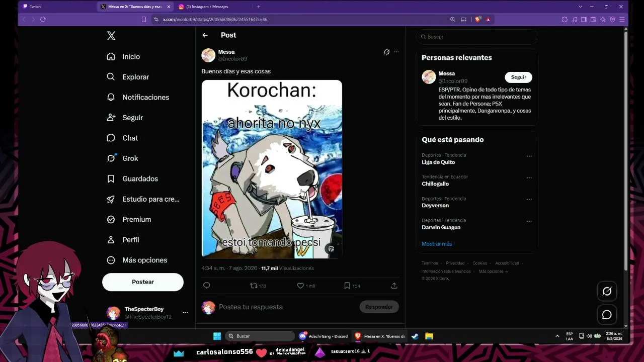Screen dimensions: 644x362
Task: Open the Seguir sidebar item
Action: point(125,118)
